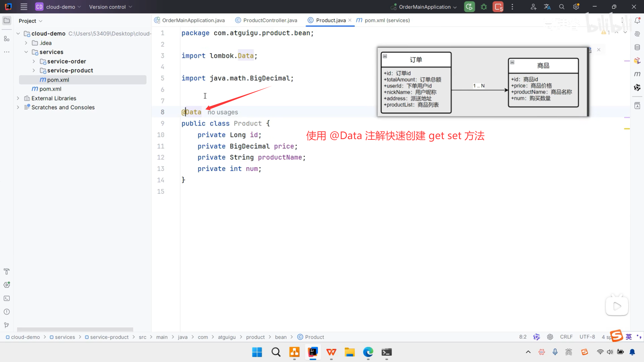The image size is (644, 362).
Task: Expand the service-order module
Action: [34, 61]
